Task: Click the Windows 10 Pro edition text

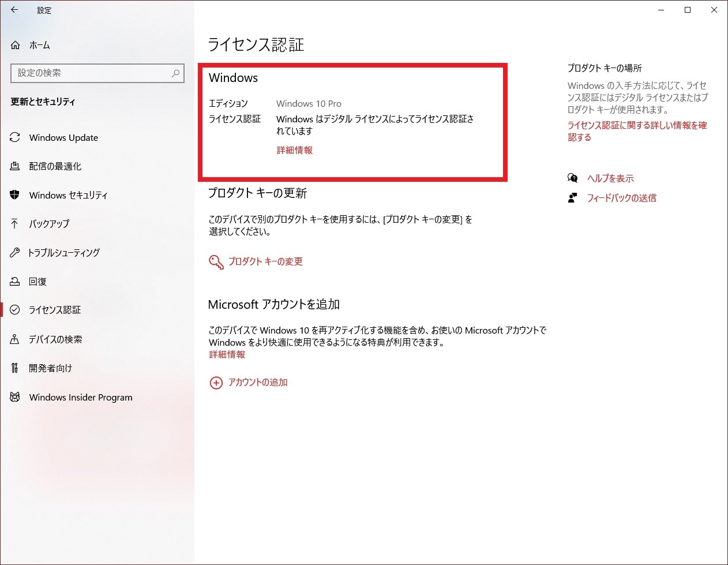Action: point(309,104)
